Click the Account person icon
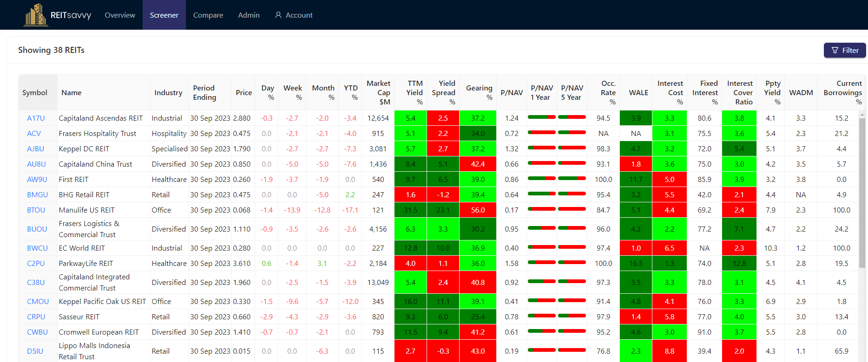This screenshot has height=362, width=868. pyautogui.click(x=278, y=15)
